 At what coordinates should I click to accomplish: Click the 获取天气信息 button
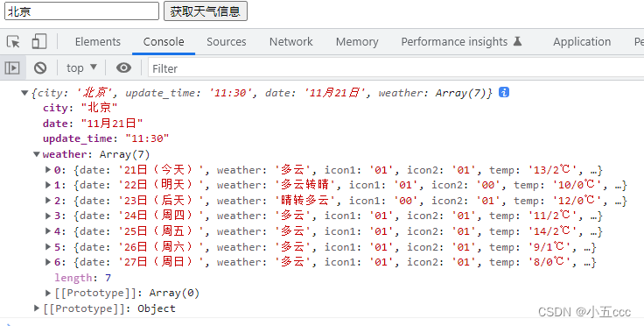tap(206, 11)
